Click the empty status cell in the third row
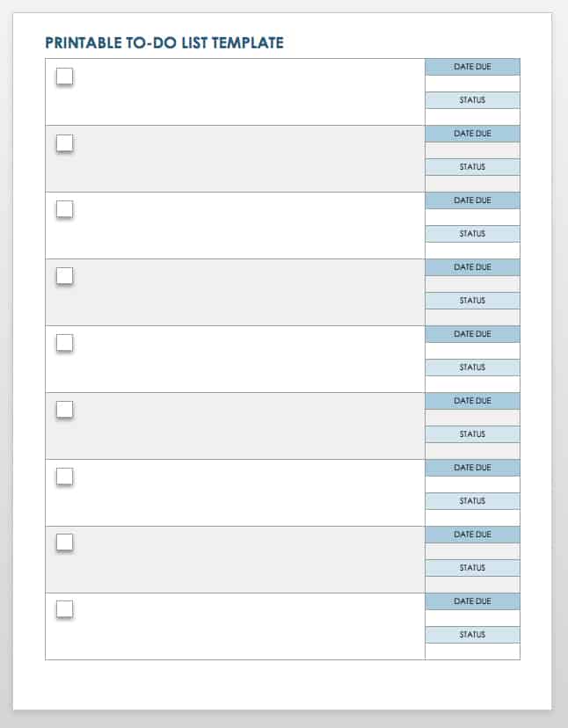 (x=472, y=251)
